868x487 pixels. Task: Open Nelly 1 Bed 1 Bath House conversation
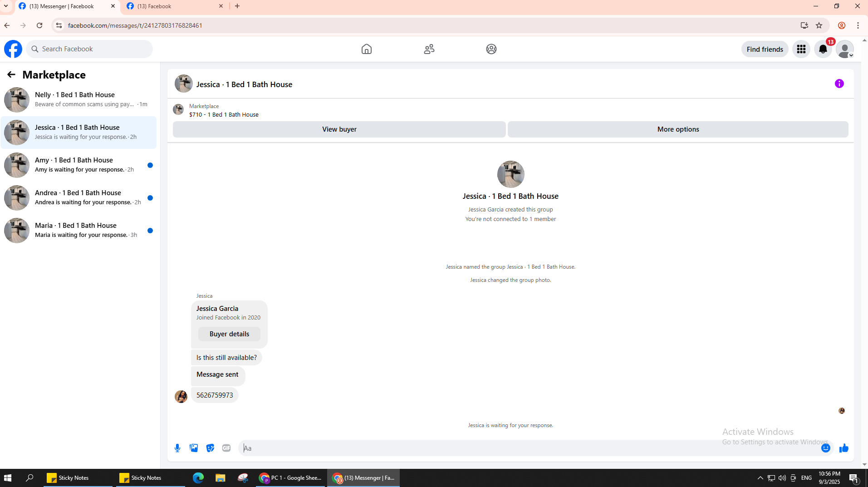78,100
